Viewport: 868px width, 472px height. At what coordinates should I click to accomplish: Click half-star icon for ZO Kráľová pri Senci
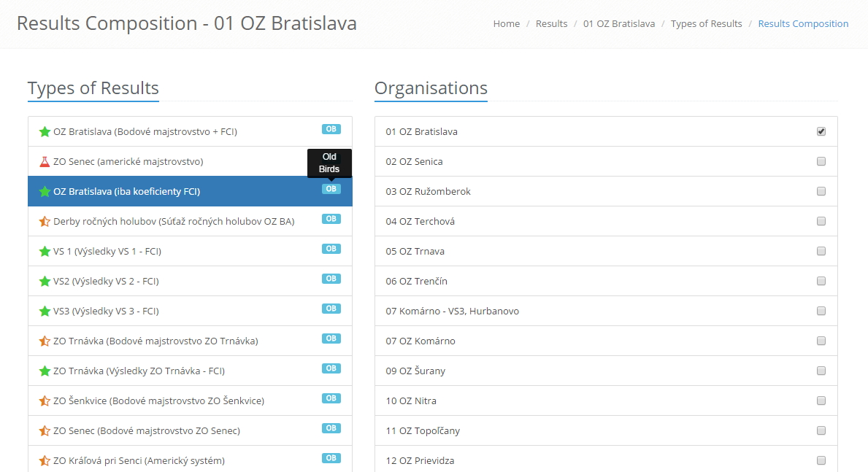click(x=45, y=461)
